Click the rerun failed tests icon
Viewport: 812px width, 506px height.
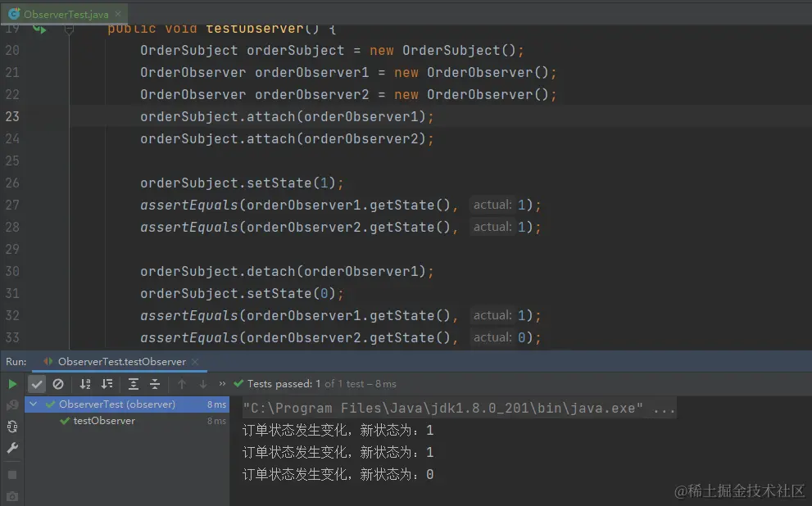tap(12, 405)
